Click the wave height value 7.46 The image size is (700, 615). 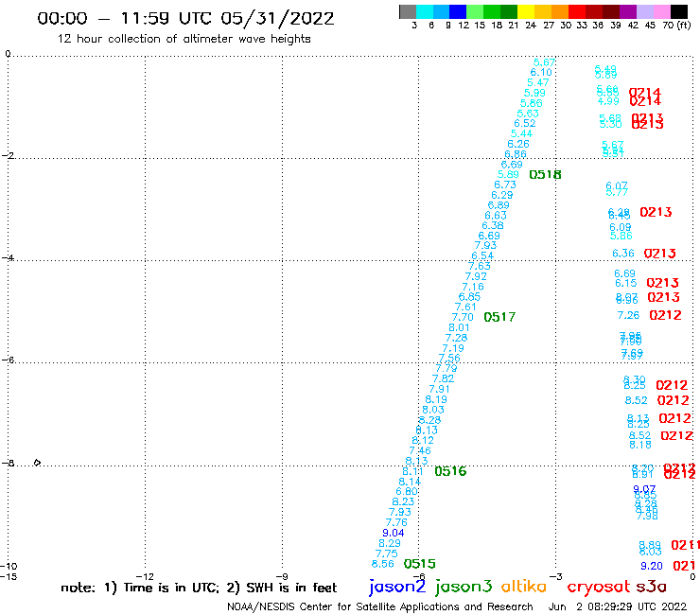point(420,450)
